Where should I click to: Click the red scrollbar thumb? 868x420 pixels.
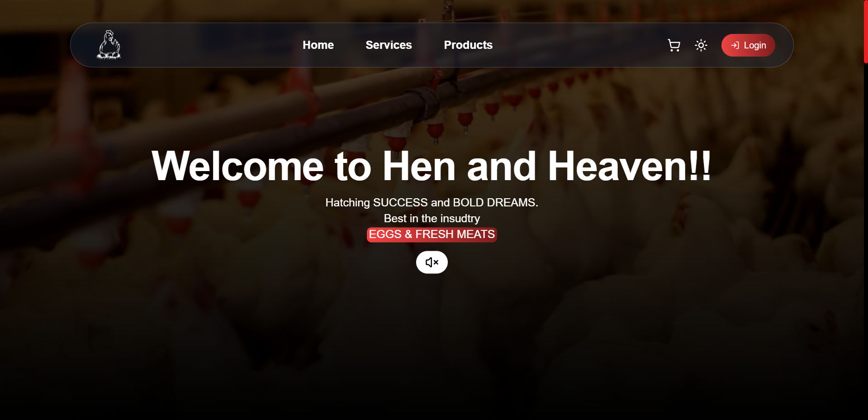866,32
